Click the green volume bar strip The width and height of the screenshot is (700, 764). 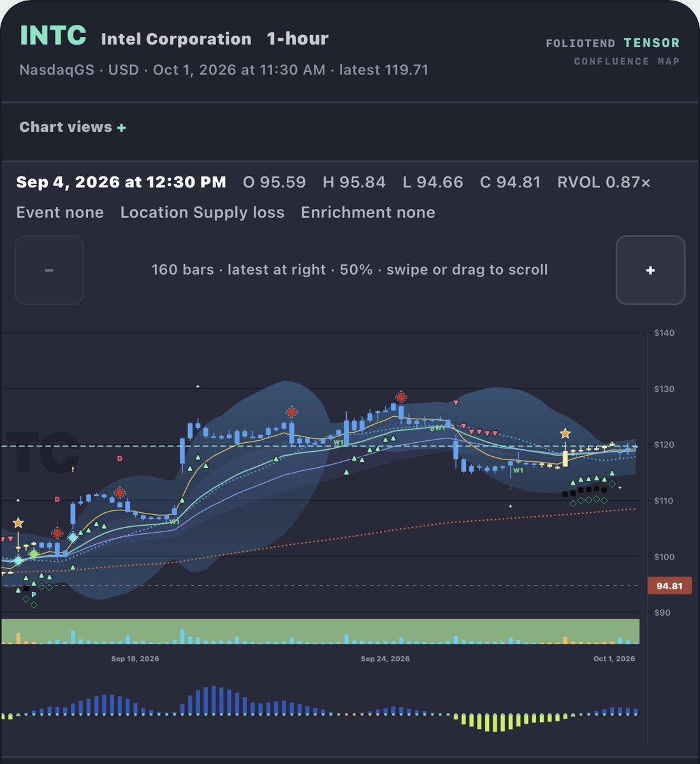tap(320, 631)
